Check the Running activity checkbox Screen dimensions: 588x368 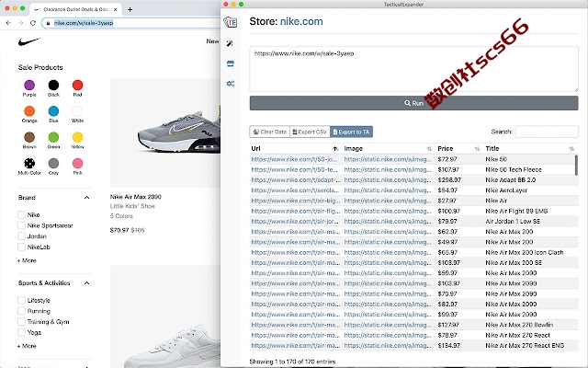(21, 311)
